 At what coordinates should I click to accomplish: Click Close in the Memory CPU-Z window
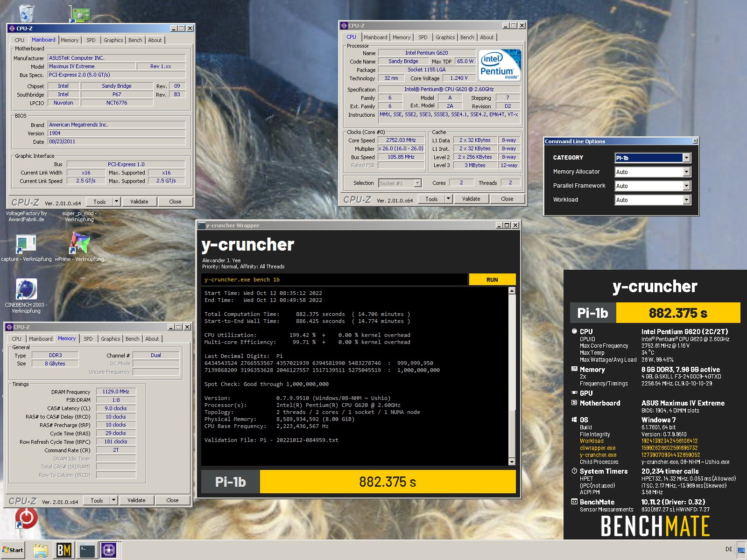pyautogui.click(x=172, y=500)
